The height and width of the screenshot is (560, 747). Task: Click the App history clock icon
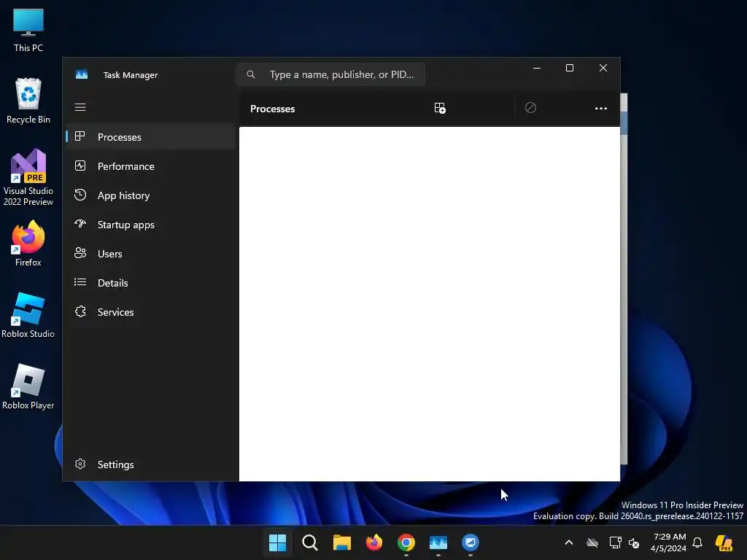80,195
